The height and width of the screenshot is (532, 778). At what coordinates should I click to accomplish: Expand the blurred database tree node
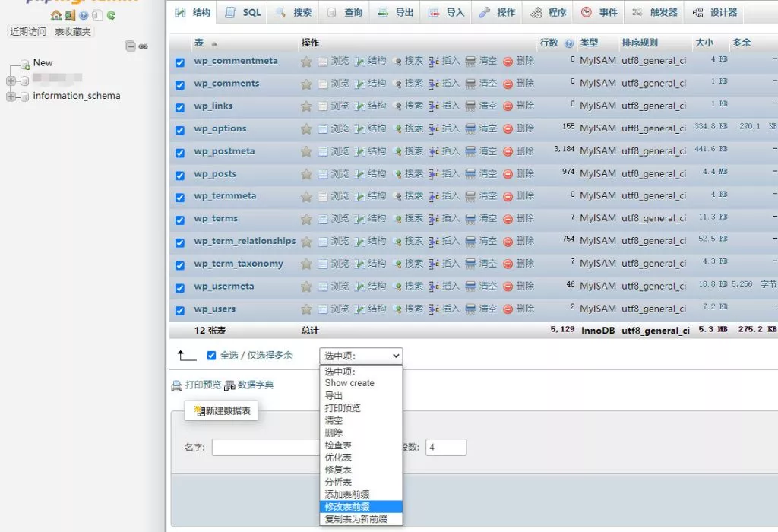[x=11, y=81]
